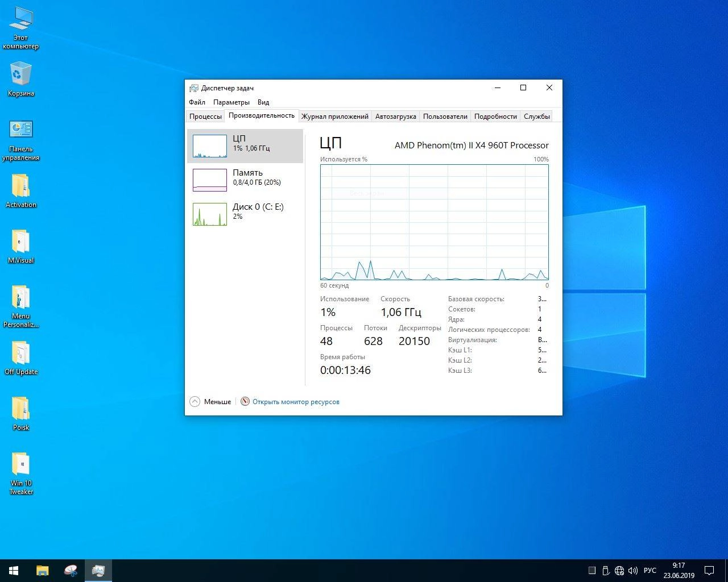This screenshot has width=728, height=582.
Task: Click the AMD Phenom(tm) II X4 960T Processor text
Action: click(x=471, y=145)
